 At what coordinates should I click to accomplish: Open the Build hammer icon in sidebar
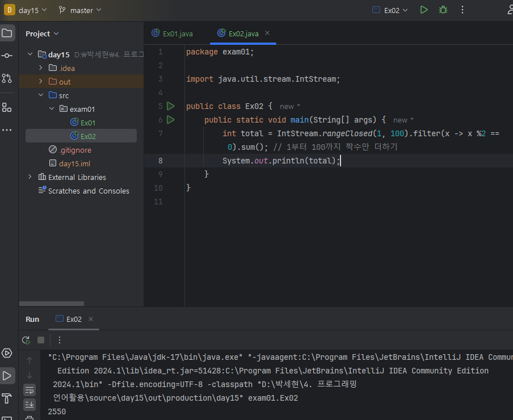pos(7,398)
